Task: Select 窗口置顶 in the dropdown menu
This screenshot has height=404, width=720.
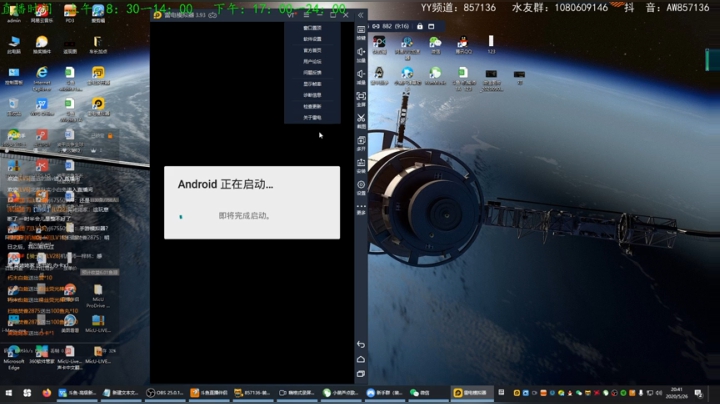Action: point(312,28)
